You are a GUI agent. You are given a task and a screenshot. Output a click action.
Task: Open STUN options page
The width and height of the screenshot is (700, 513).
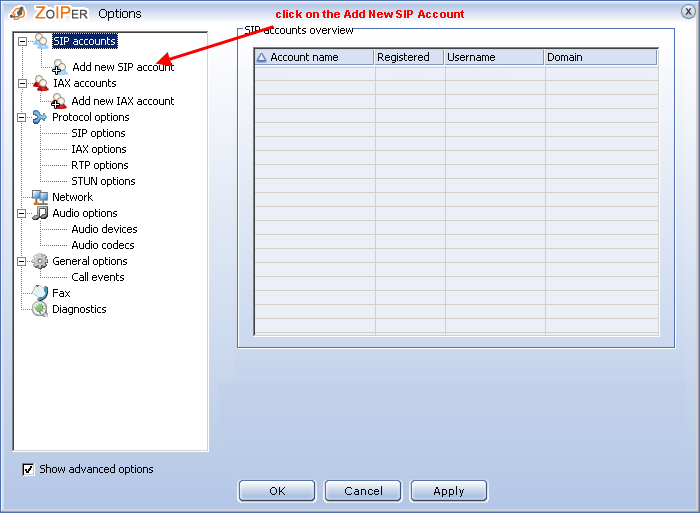tap(103, 181)
